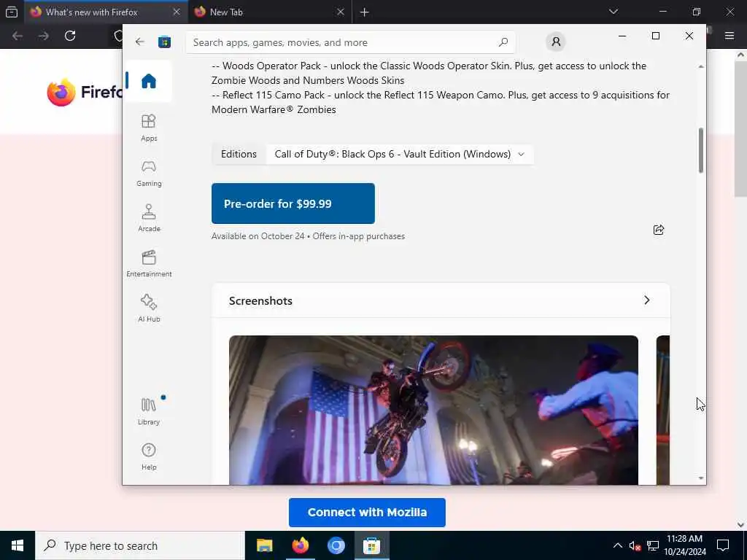This screenshot has width=747, height=560.
Task: Click Store scrollbar down arrow
Action: pos(701,478)
